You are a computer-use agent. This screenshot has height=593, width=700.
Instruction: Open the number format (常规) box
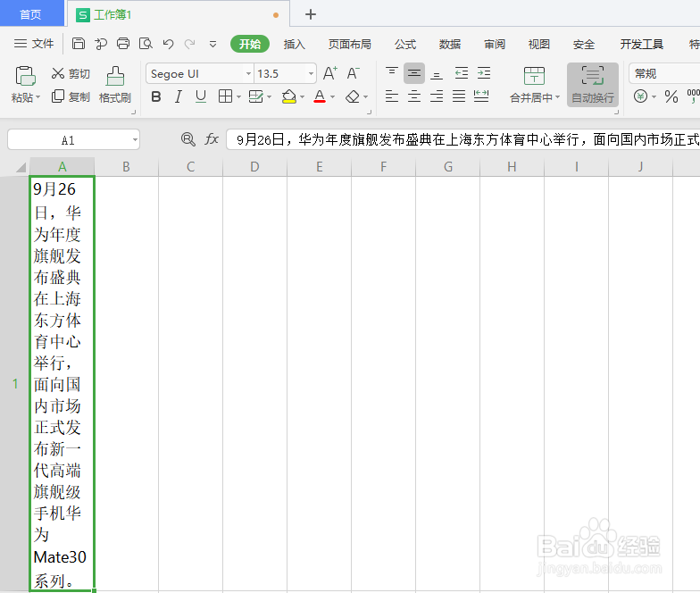click(x=664, y=73)
